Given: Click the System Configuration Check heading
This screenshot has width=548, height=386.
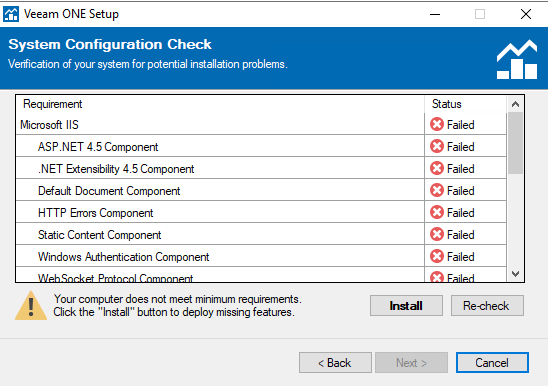Looking at the screenshot, I should pos(110,45).
